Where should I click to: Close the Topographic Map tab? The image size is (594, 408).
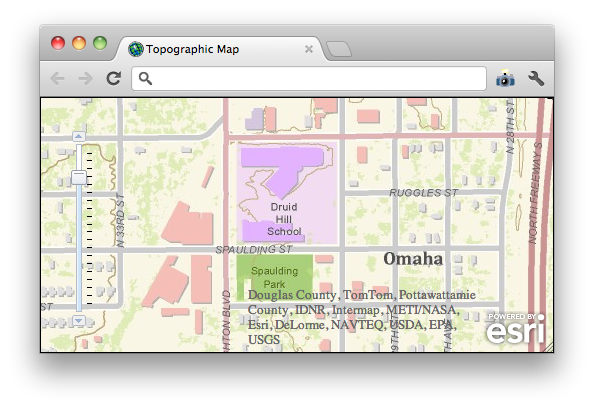click(309, 49)
